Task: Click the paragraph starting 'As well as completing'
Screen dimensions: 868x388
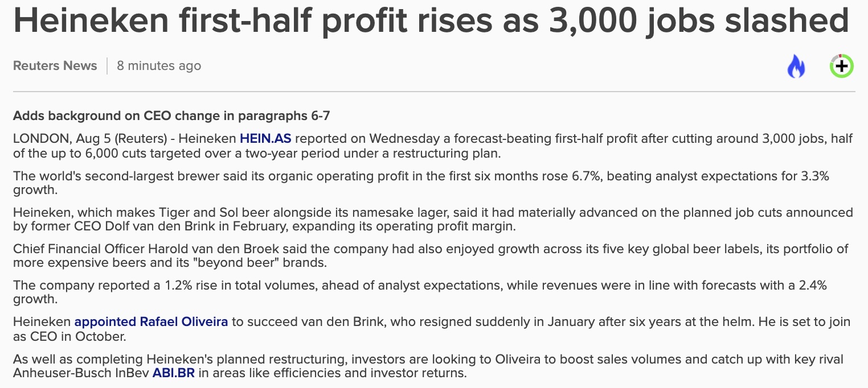Action: click(x=428, y=366)
